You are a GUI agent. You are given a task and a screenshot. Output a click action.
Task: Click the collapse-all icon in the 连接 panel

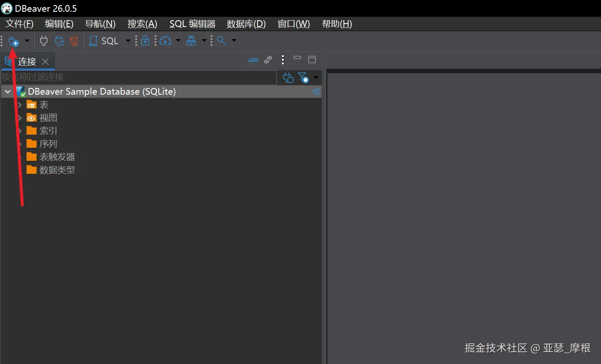[x=253, y=60]
